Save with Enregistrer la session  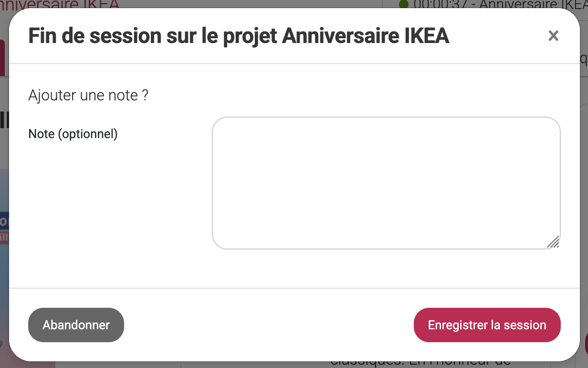tap(487, 325)
